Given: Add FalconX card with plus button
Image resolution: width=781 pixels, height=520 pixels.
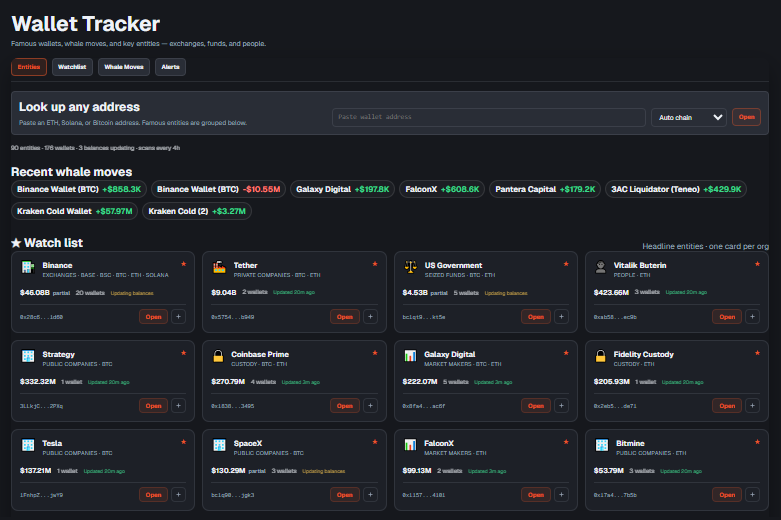Looking at the screenshot, I should 561,495.
